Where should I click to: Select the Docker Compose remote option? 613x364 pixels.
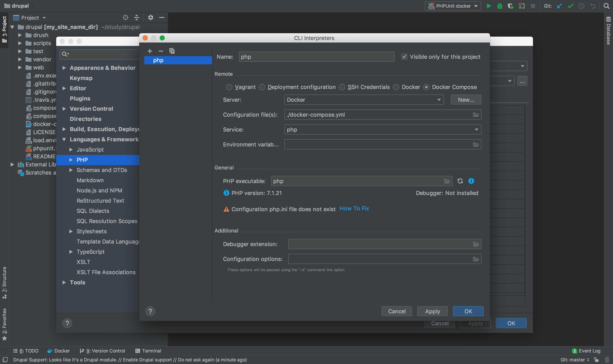tap(426, 87)
